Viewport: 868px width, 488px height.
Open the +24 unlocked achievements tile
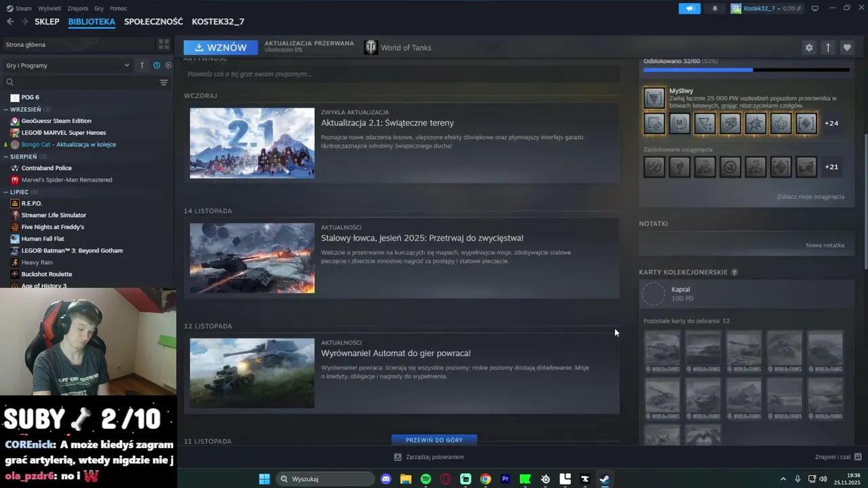pyautogui.click(x=831, y=123)
